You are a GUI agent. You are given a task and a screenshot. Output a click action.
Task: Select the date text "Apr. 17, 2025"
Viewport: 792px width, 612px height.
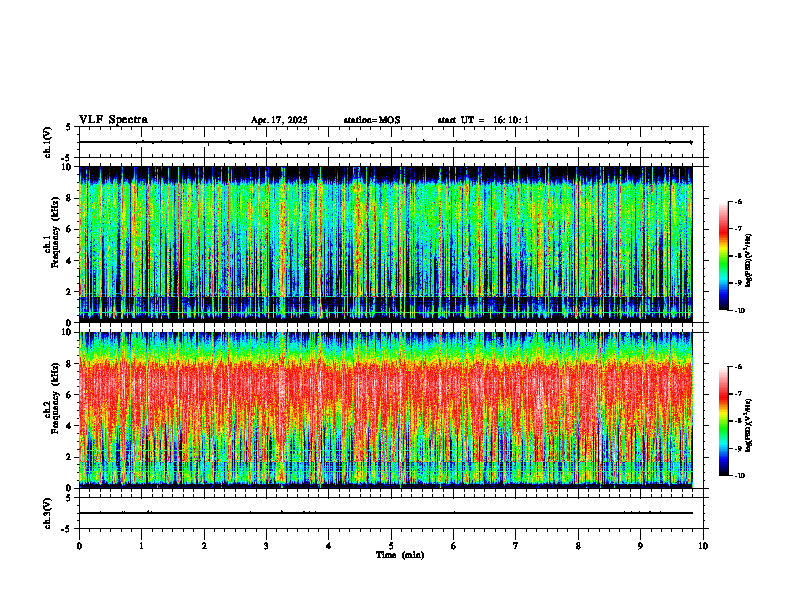279,120
